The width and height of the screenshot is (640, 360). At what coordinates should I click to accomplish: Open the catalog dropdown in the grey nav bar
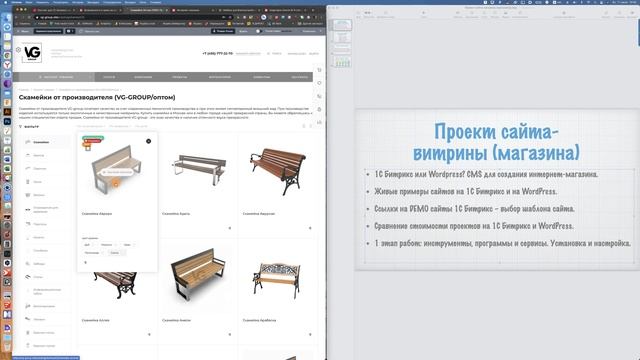[56, 77]
